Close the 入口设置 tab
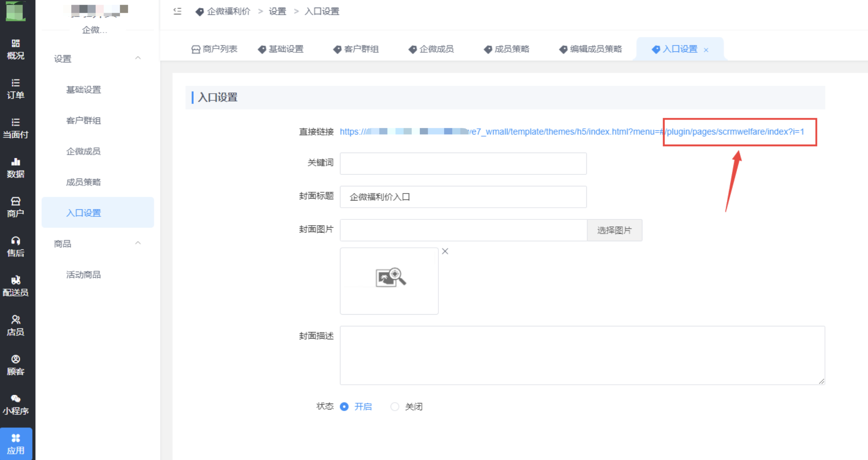 click(706, 50)
